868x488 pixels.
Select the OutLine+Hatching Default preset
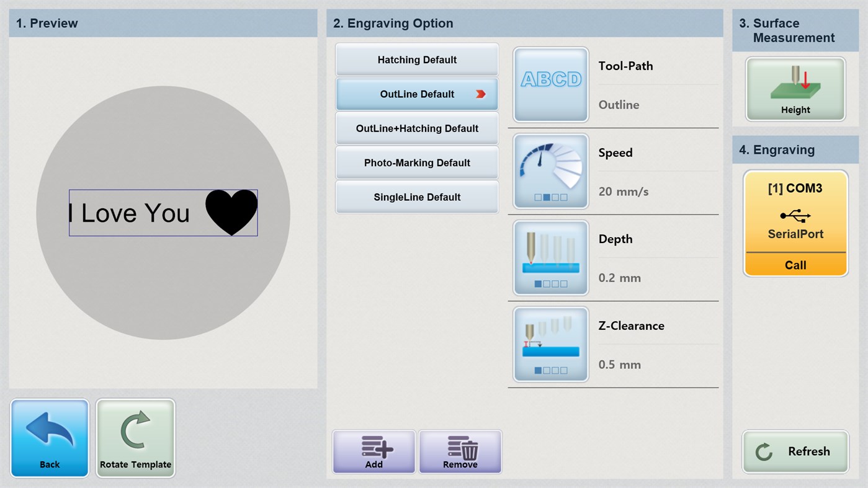[x=416, y=128]
